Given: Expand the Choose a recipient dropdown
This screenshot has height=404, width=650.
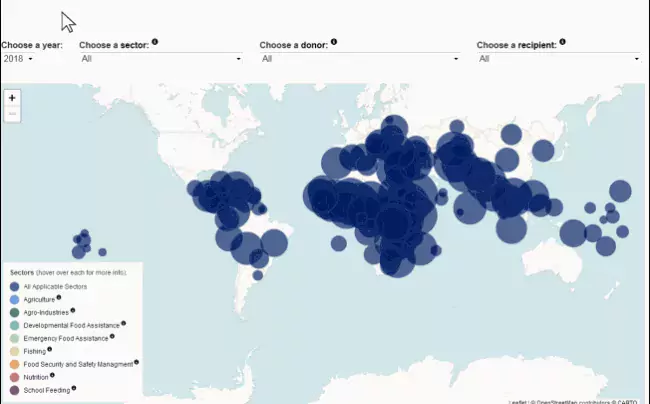Looking at the screenshot, I should (x=558, y=59).
